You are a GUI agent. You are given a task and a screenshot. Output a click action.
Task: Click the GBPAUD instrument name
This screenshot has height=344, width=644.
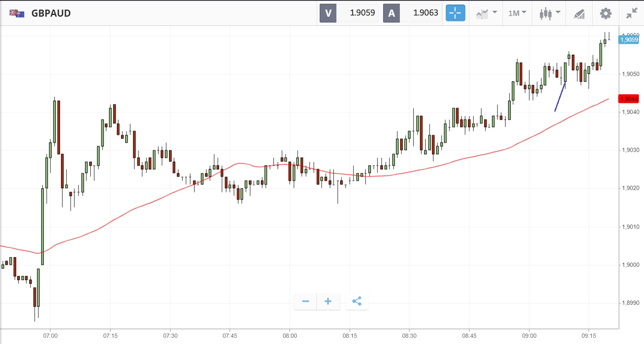pos(51,13)
